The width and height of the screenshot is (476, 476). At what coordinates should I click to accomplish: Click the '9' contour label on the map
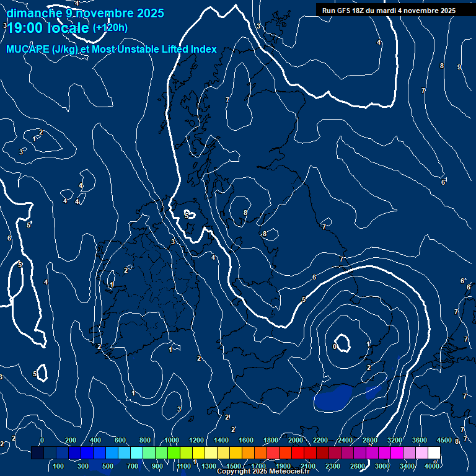[459, 67]
